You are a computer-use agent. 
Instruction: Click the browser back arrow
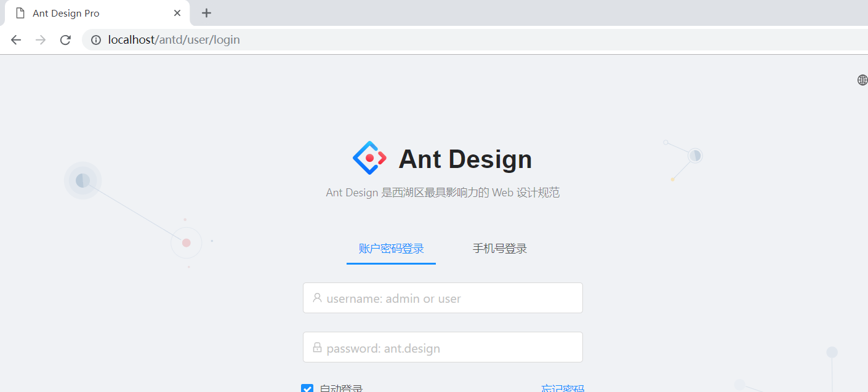pyautogui.click(x=15, y=39)
